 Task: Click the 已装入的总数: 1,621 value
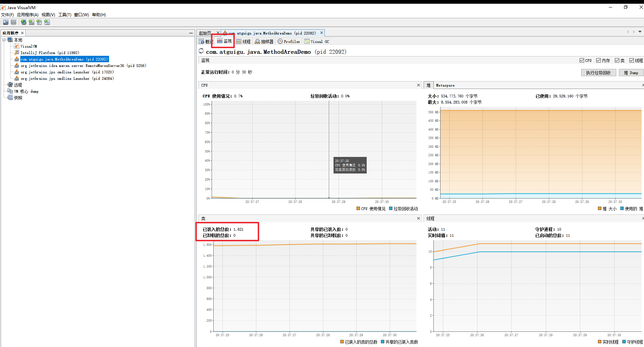click(x=238, y=229)
